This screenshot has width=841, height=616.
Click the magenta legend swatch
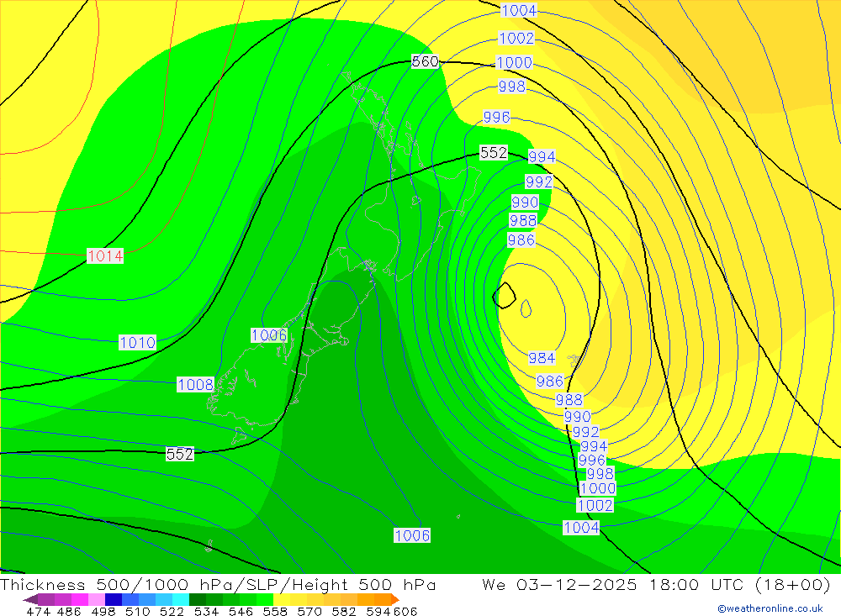(x=80, y=599)
